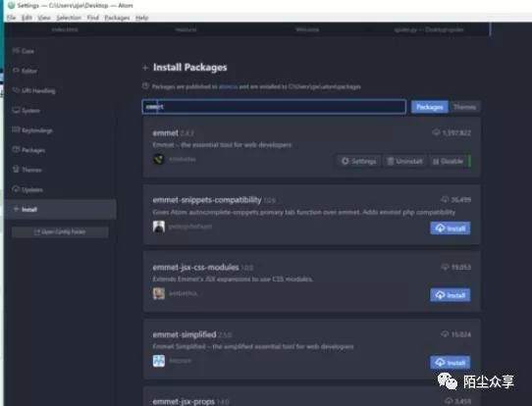Screen dimensions: 532x406
Task: Click Open Config Folder button
Action: [x=60, y=231]
